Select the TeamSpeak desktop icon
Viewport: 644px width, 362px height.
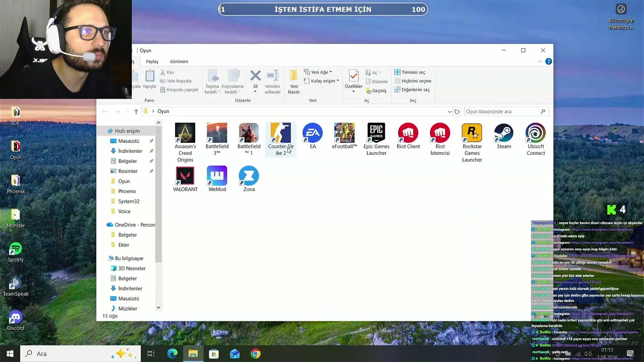coord(16,287)
